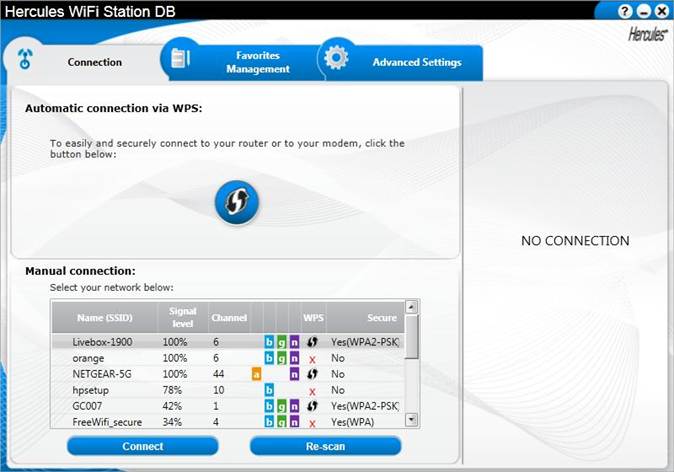Select the Livebox-1900 network
674x472 pixels.
pyautogui.click(x=101, y=342)
